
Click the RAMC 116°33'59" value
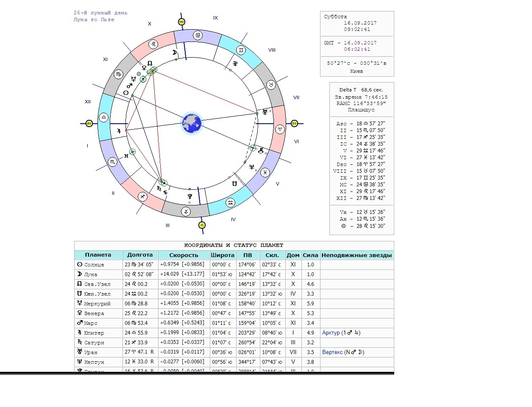pyautogui.click(x=361, y=103)
